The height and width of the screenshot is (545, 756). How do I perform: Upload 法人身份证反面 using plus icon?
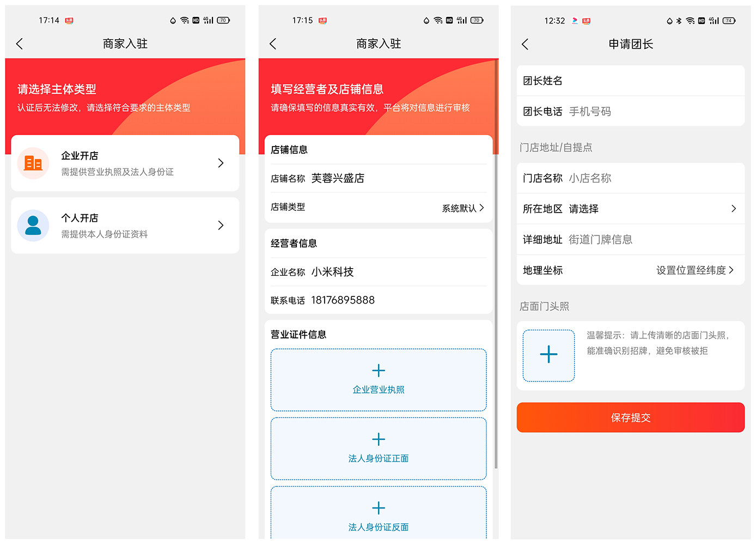379,508
